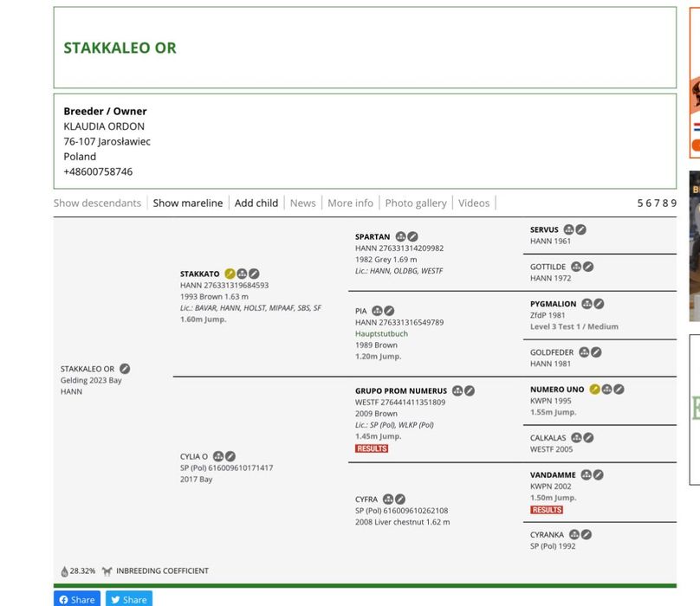
Task: Open the Videos tab
Action: [474, 203]
